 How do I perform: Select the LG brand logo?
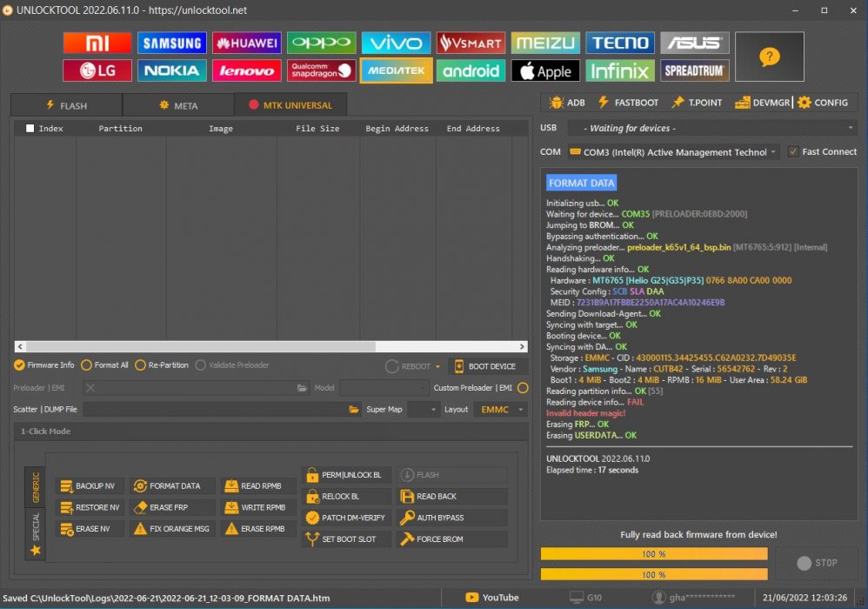coord(97,70)
